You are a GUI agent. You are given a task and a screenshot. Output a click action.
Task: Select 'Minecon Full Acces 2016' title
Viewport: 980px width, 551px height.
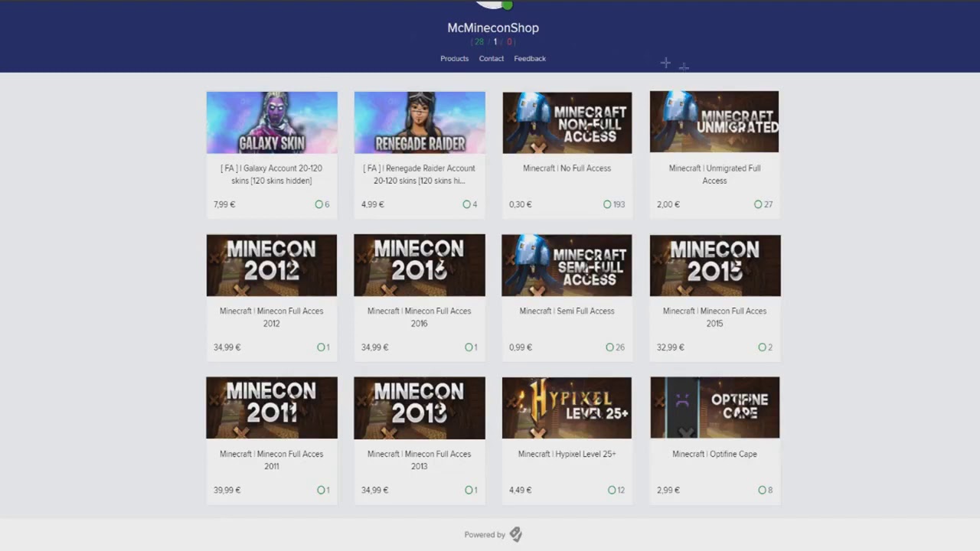click(x=420, y=318)
